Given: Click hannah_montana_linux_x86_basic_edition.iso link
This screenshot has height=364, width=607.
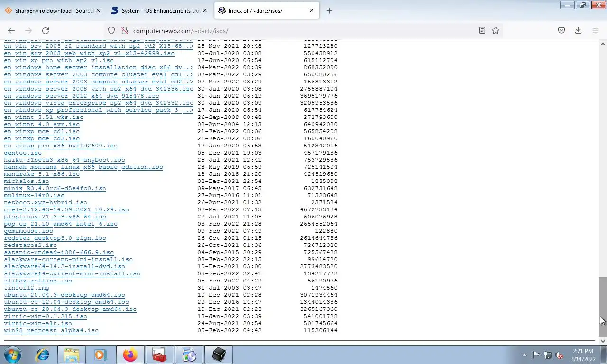Looking at the screenshot, I should point(83,167).
